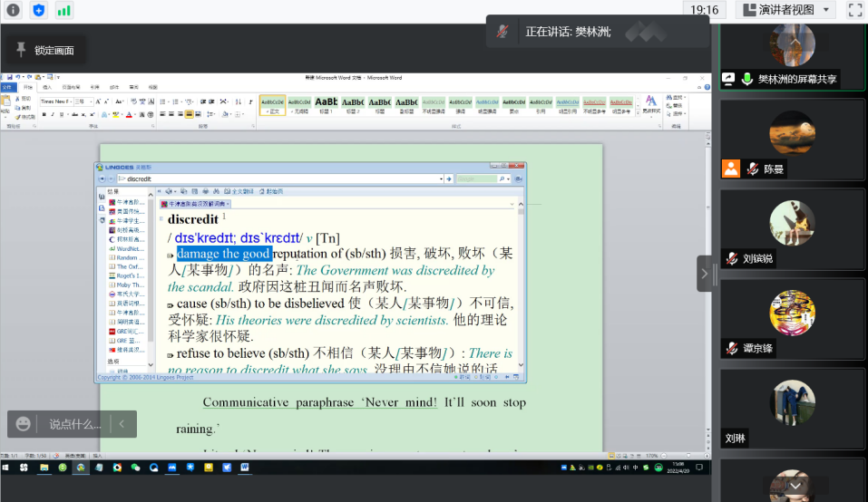Screen dimensions: 868x502
Task: Open the 演讲者视图 layout dropdown
Action: [x=786, y=10]
